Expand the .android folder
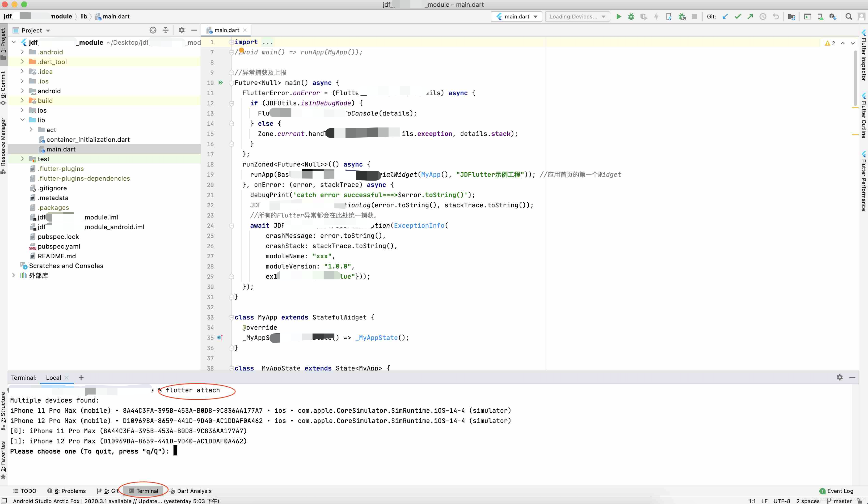 pos(22,52)
